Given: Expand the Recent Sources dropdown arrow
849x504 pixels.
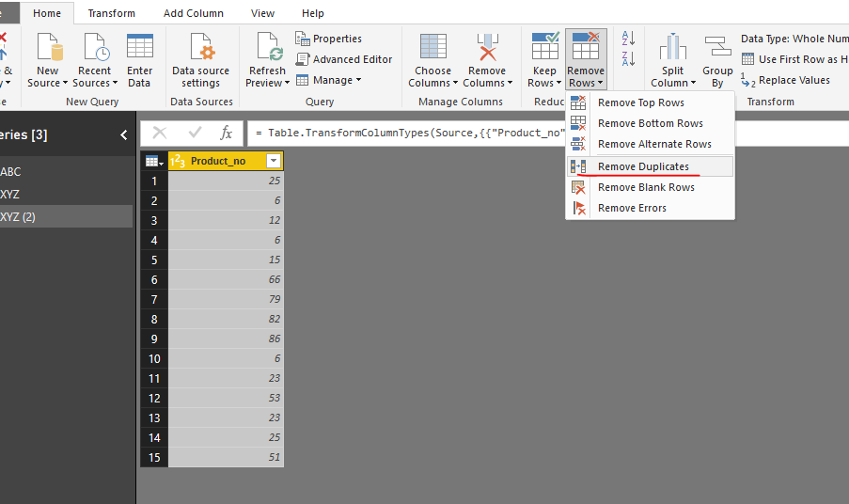Looking at the screenshot, I should [x=115, y=83].
